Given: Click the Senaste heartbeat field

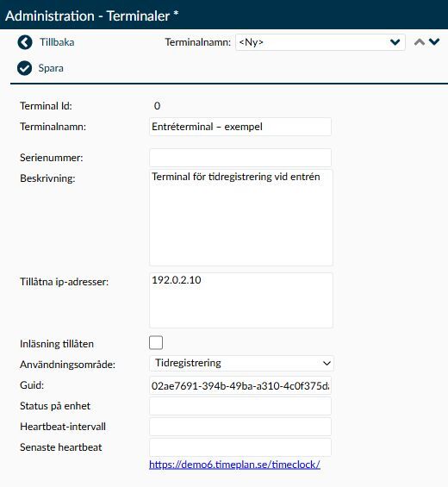Looking at the screenshot, I should pos(240,447).
